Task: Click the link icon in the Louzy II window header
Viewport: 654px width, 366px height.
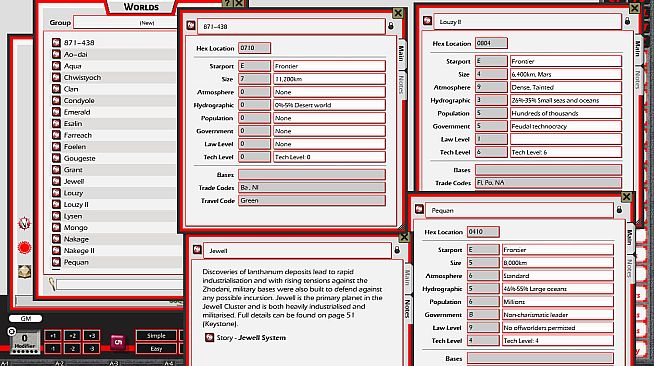Action: click(427, 21)
